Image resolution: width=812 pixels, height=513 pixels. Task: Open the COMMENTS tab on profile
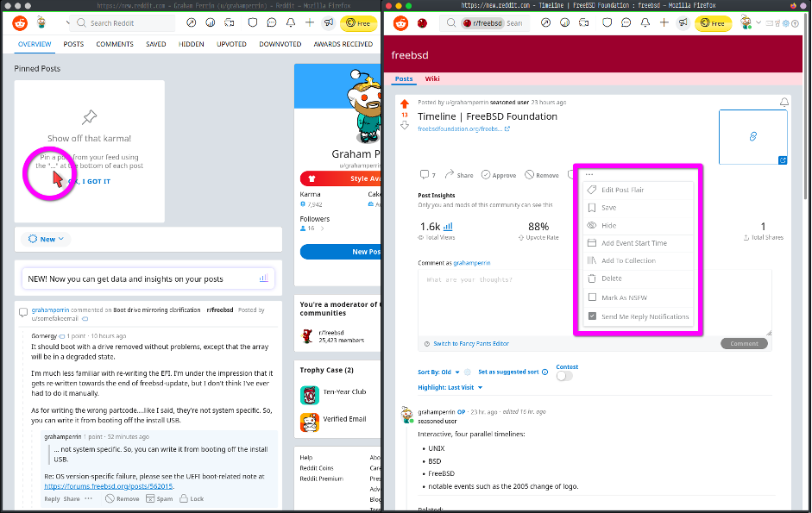(x=115, y=44)
